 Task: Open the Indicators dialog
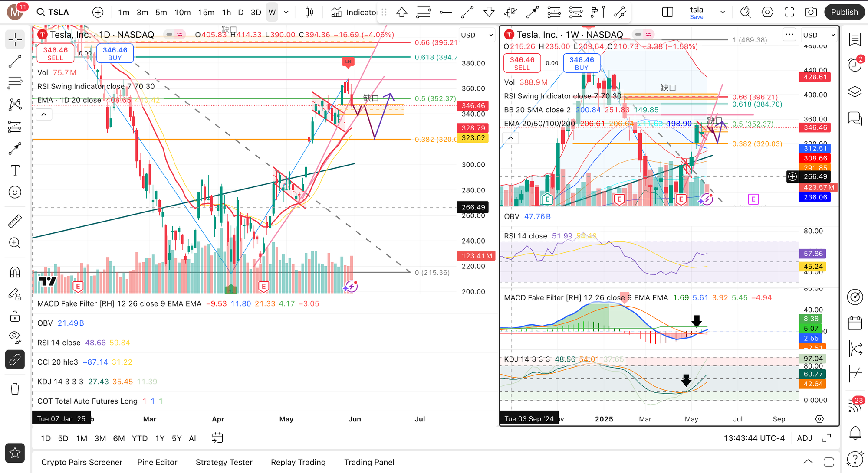(x=354, y=12)
